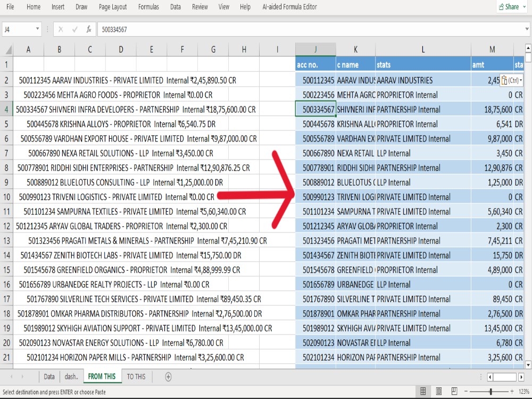Image resolution: width=532 pixels, height=399 pixels.
Task: Open the Data ribbon tab
Action: 176,7
